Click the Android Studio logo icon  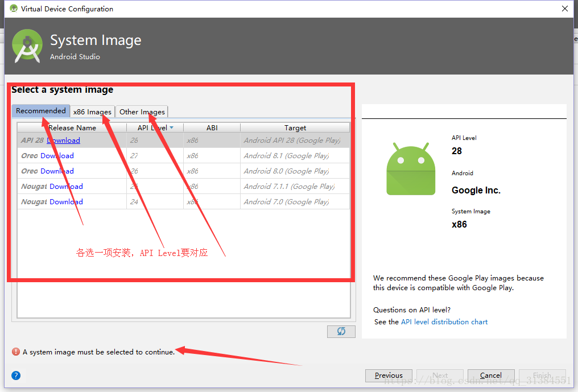point(27,46)
